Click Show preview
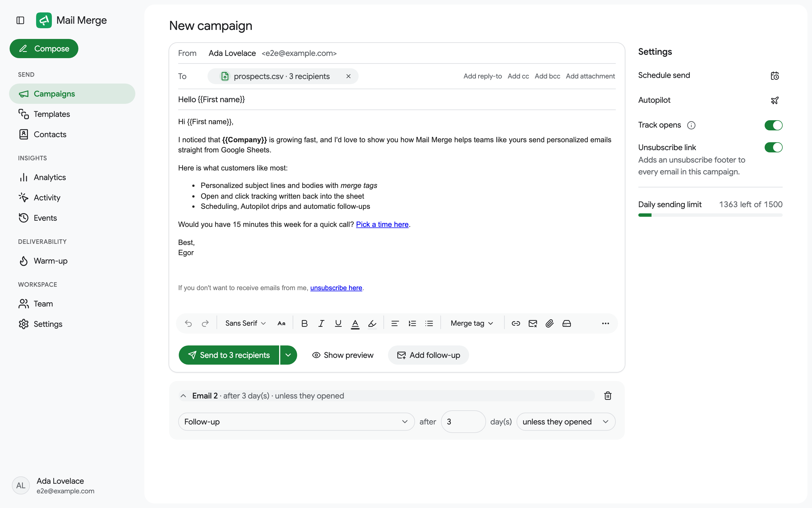812x508 pixels. tap(343, 355)
